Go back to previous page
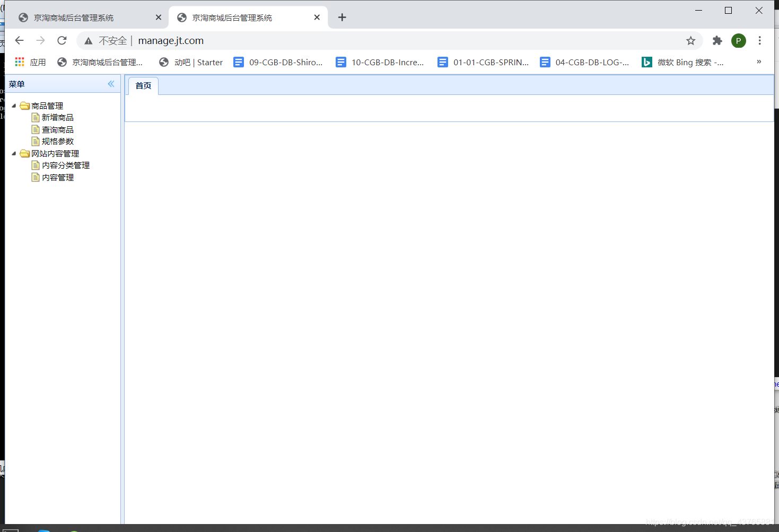Screen dimensions: 779x532 (x=20, y=40)
